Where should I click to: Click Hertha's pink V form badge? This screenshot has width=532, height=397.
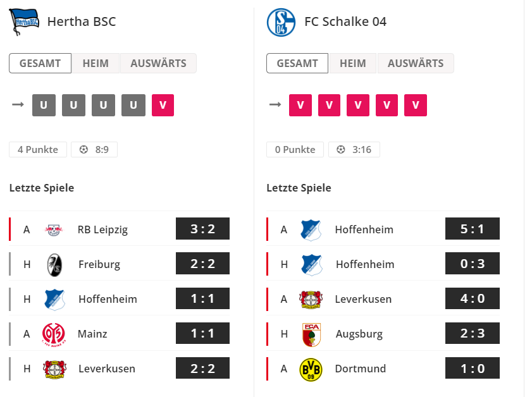[163, 105]
